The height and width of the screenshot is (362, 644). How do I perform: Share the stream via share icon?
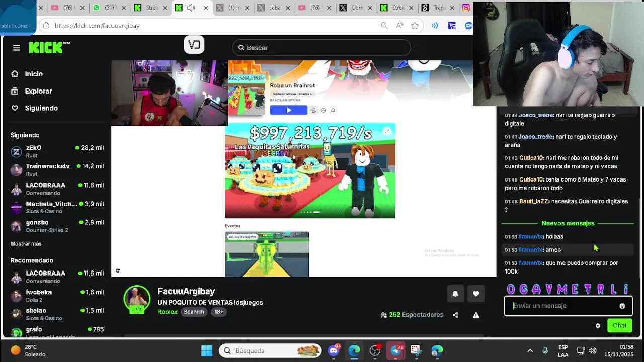pyautogui.click(x=455, y=315)
